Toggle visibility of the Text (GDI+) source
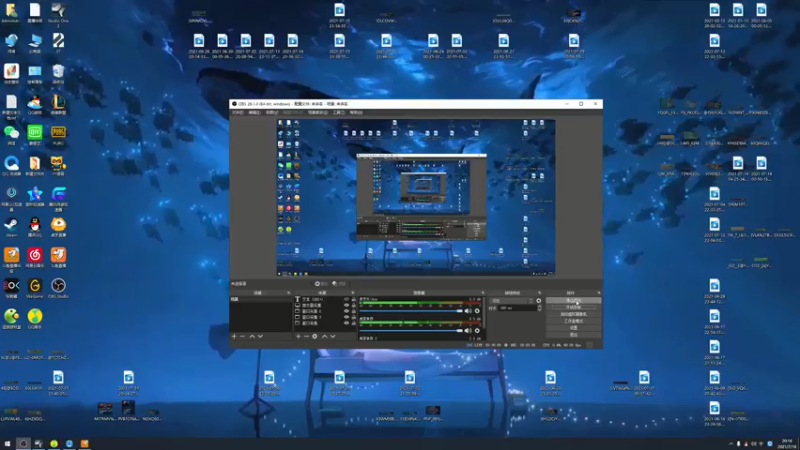The height and width of the screenshot is (450, 800). [x=346, y=299]
